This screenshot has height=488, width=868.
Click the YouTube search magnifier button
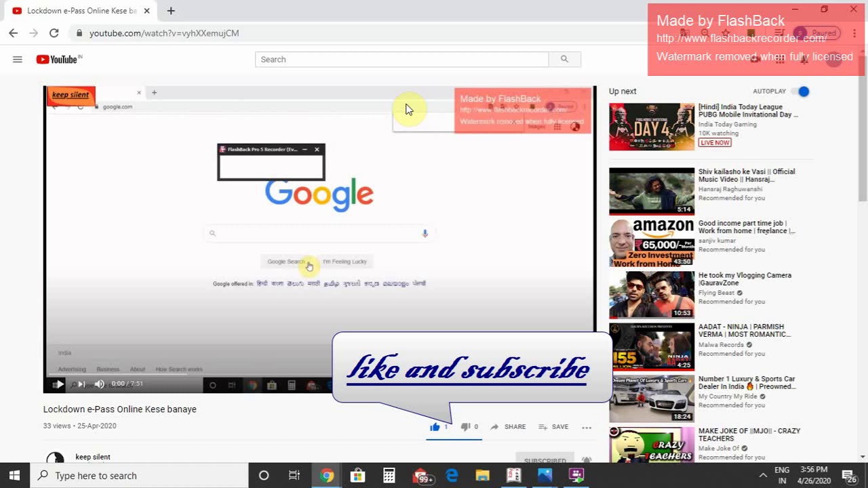pyautogui.click(x=564, y=60)
